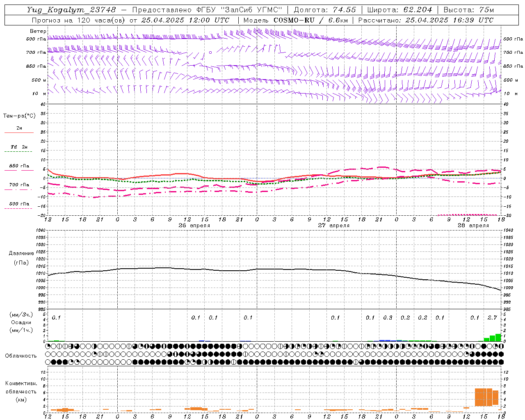
Task: Click the calculation time 25.04.2025 16:39 UTC
Action: click(450, 20)
